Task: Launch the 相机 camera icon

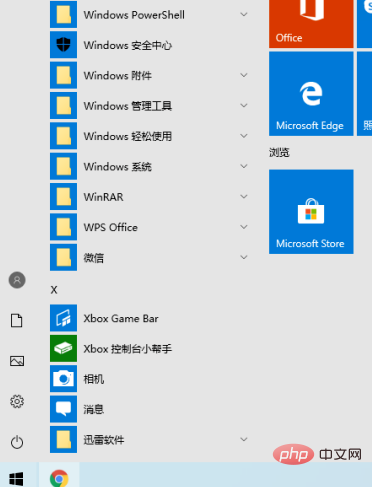Action: (x=63, y=379)
